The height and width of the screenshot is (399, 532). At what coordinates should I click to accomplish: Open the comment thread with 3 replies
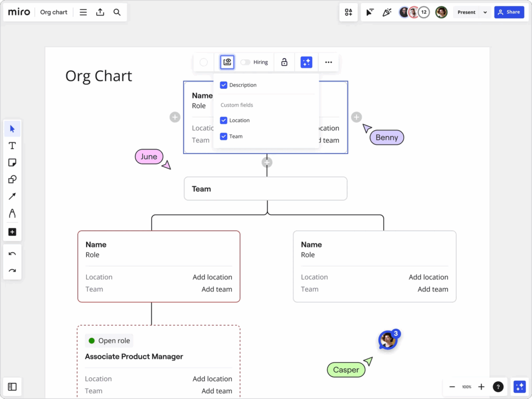click(x=389, y=339)
